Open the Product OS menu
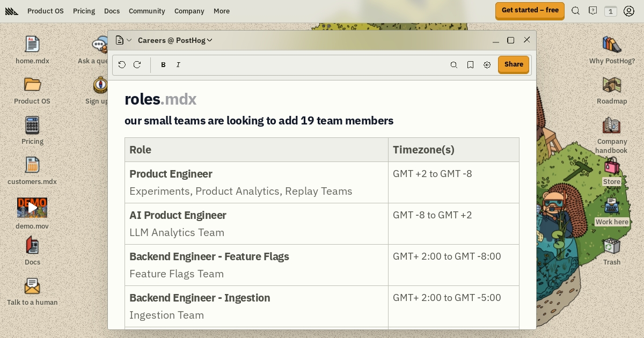This screenshot has width=644, height=338. [x=46, y=11]
